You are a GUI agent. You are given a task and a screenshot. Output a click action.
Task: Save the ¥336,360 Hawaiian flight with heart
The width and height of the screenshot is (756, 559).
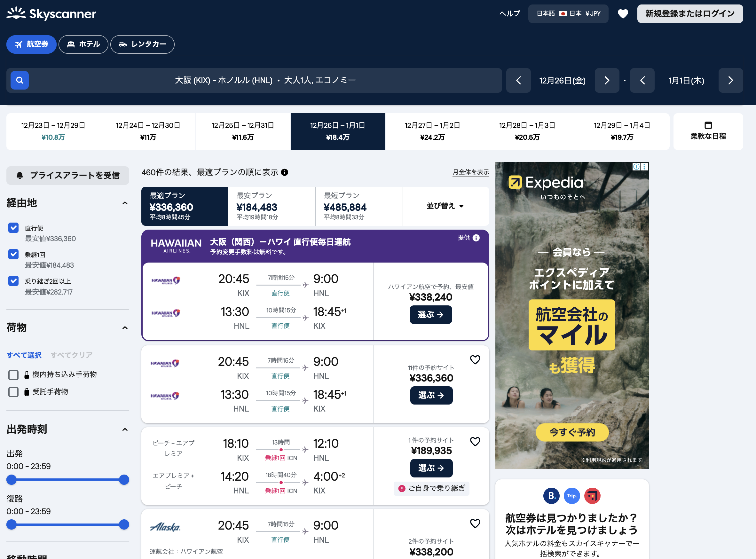475,360
